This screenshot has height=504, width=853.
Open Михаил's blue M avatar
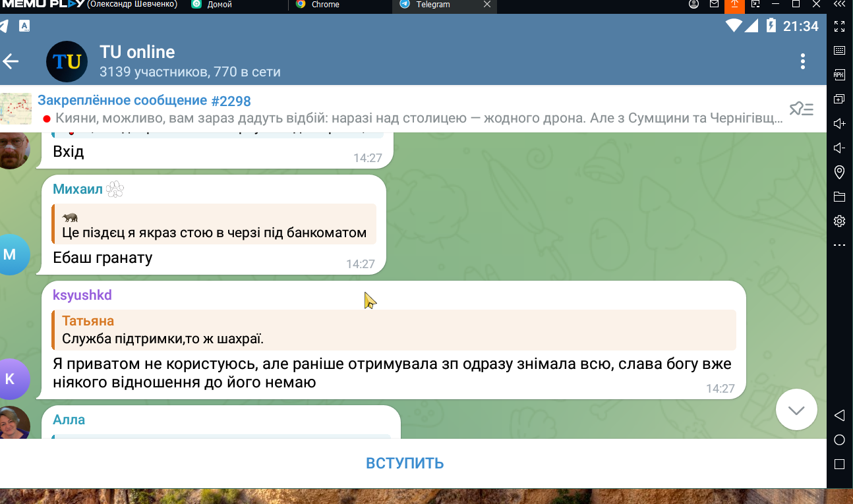10,254
